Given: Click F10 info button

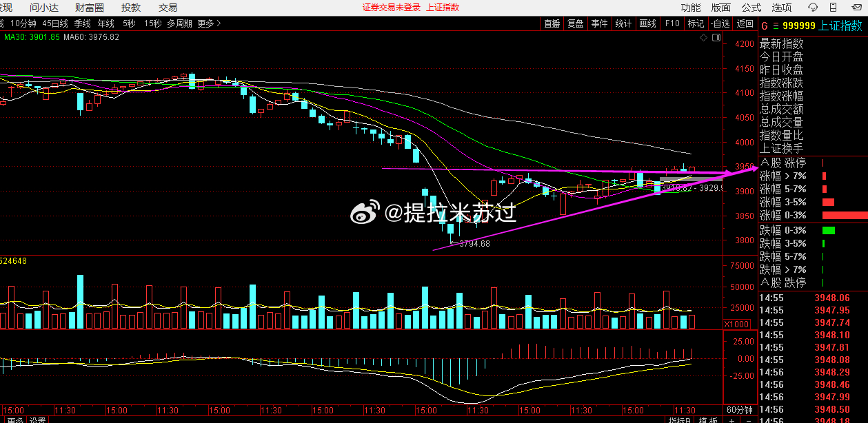Looking at the screenshot, I should (672, 23).
